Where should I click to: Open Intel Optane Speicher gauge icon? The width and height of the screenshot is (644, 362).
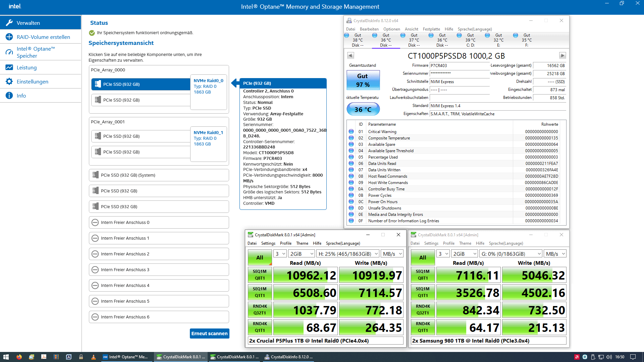click(x=9, y=52)
